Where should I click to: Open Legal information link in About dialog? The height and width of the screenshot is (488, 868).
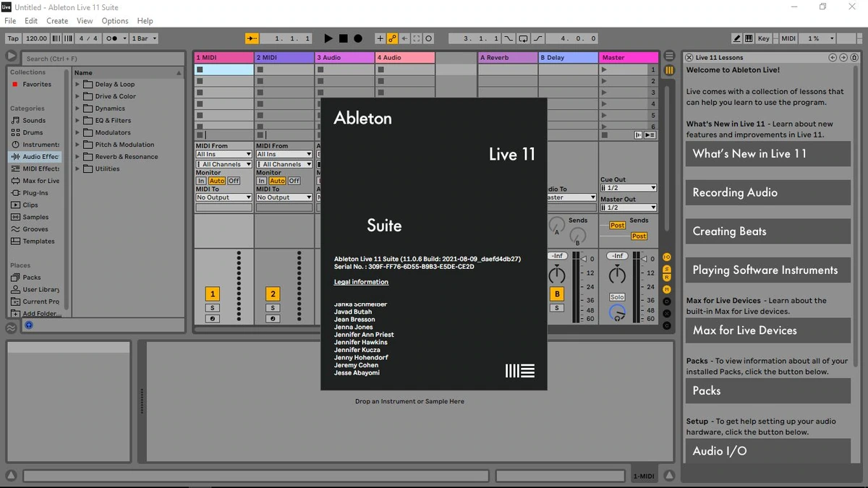click(x=361, y=282)
